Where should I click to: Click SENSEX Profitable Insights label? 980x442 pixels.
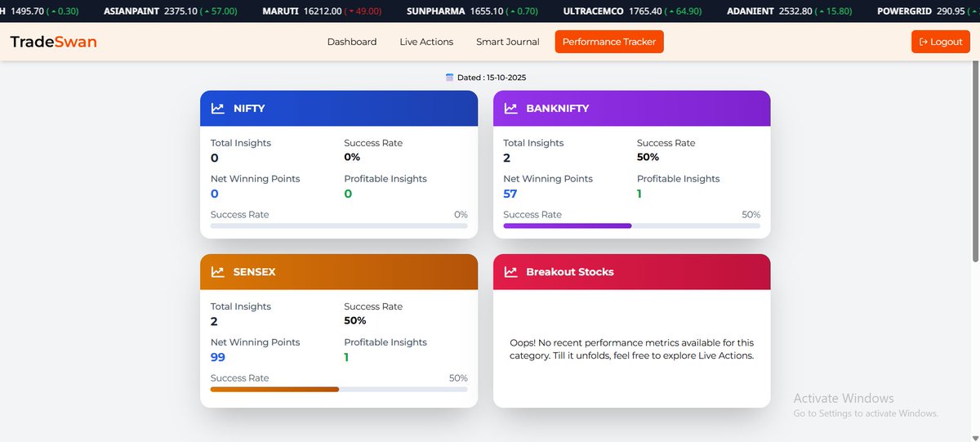click(x=385, y=342)
